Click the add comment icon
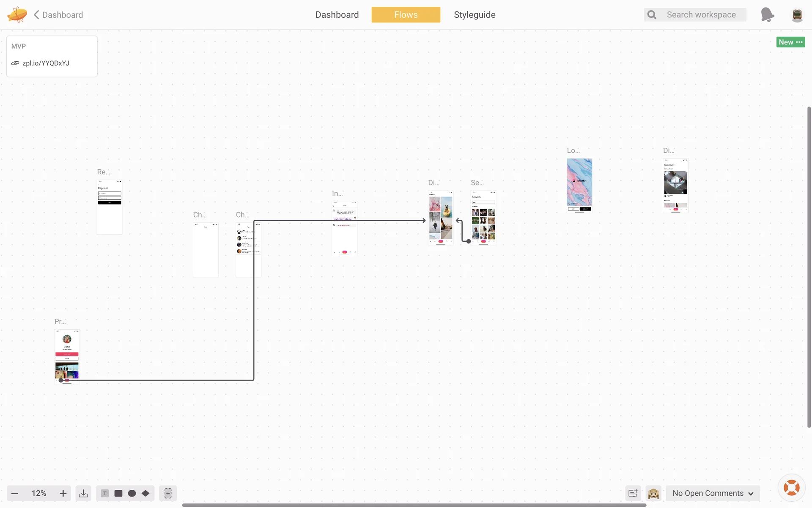Image resolution: width=812 pixels, height=508 pixels. (x=633, y=494)
